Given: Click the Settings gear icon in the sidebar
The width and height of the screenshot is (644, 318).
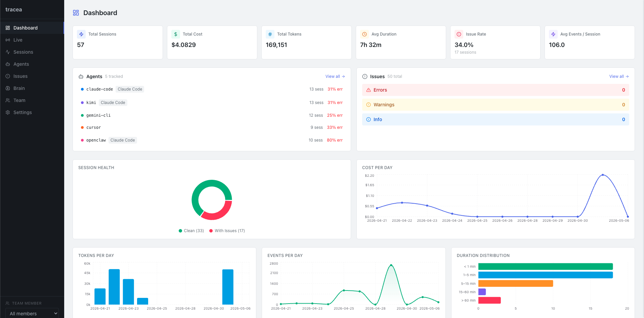Looking at the screenshot, I should (8, 112).
